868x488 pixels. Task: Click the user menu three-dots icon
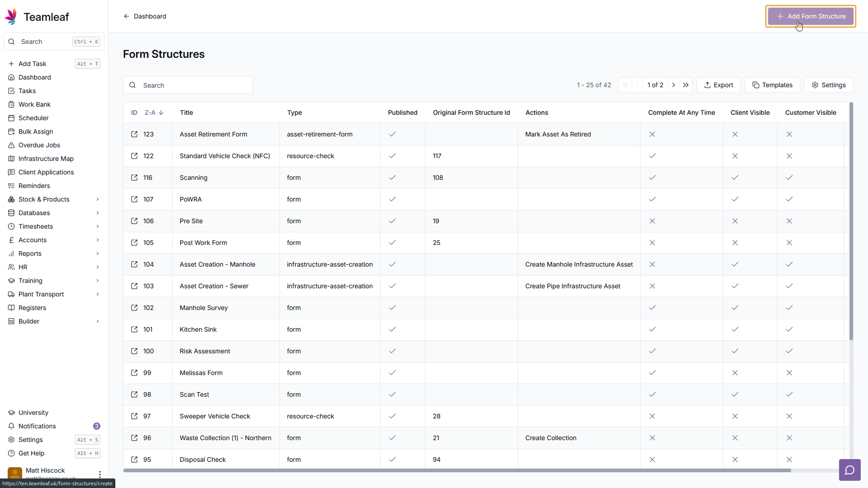[x=100, y=474]
